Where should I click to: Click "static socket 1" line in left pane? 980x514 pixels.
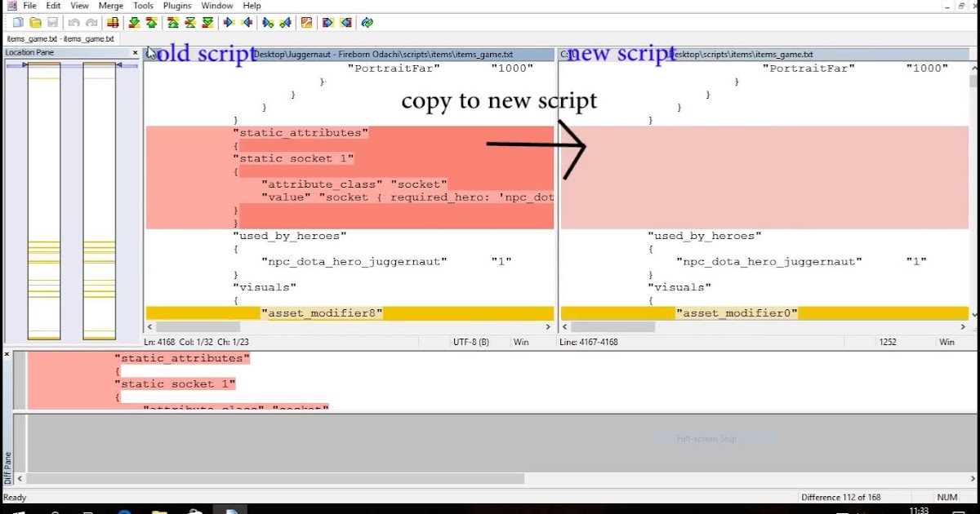pyautogui.click(x=294, y=158)
